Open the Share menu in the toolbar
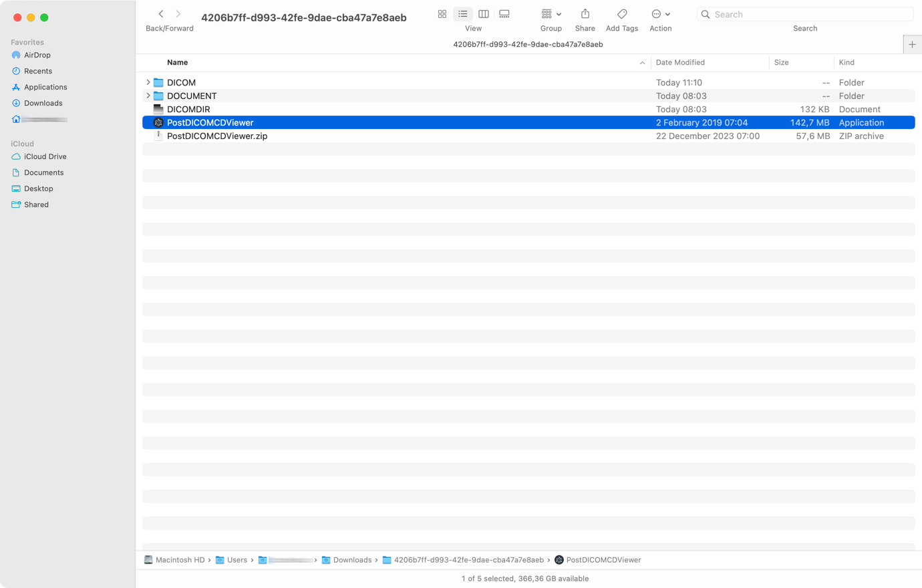The width and height of the screenshot is (922, 588). click(585, 13)
